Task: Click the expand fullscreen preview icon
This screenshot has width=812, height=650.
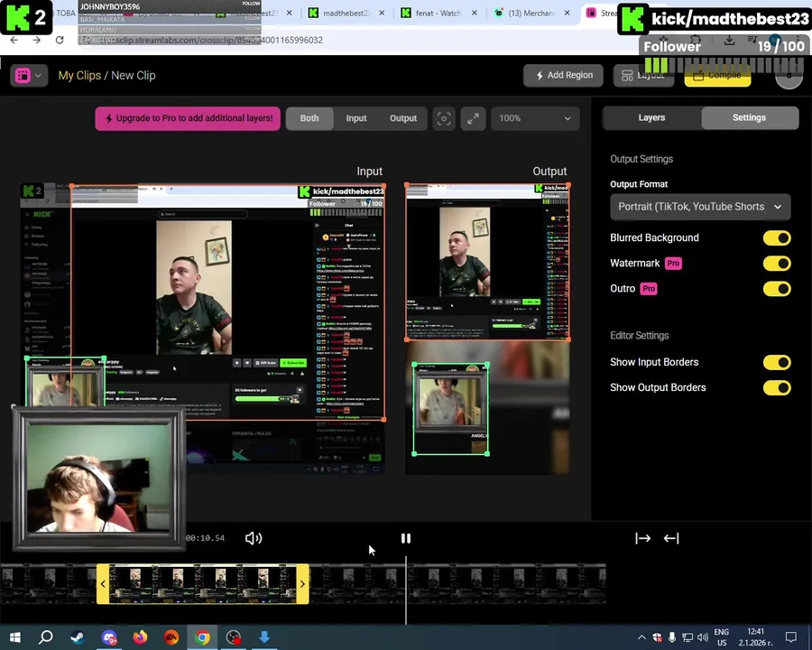Action: pos(474,118)
